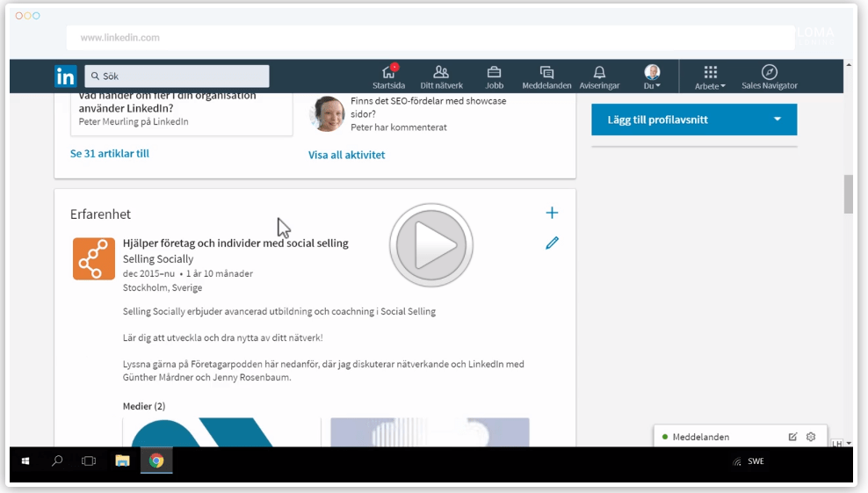Add new experience with plus icon
868x493 pixels.
552,213
